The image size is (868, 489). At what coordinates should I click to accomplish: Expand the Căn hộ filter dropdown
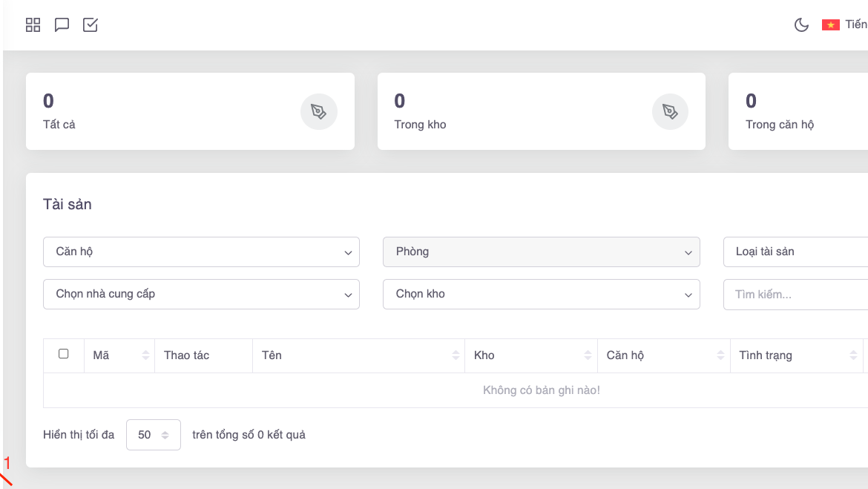coord(201,252)
